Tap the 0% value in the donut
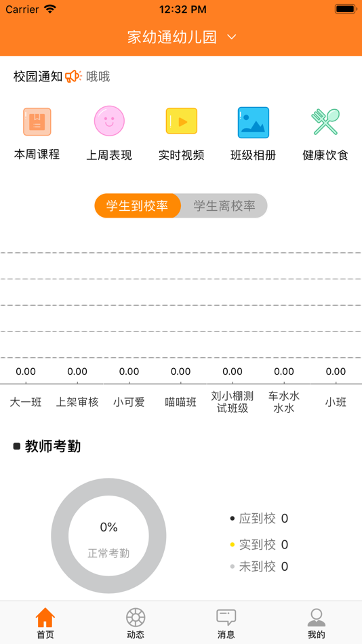Image resolution: width=362 pixels, height=644 pixels. 109,527
